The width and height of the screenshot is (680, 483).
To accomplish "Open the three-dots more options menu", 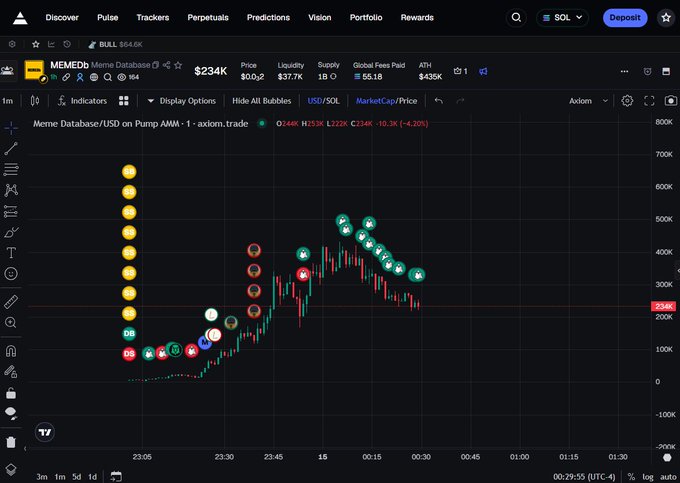I will [x=624, y=72].
